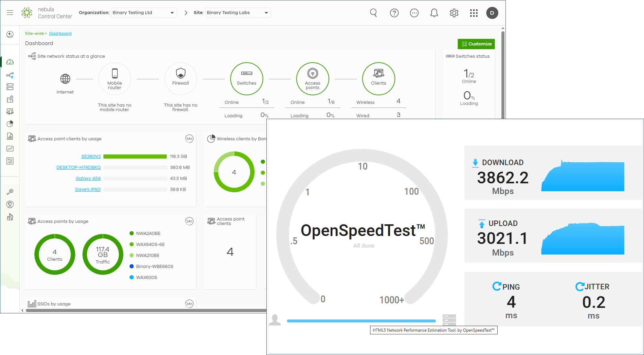644x355 pixels.
Task: Open the devices server-rack sidebar icon
Action: [x=10, y=87]
